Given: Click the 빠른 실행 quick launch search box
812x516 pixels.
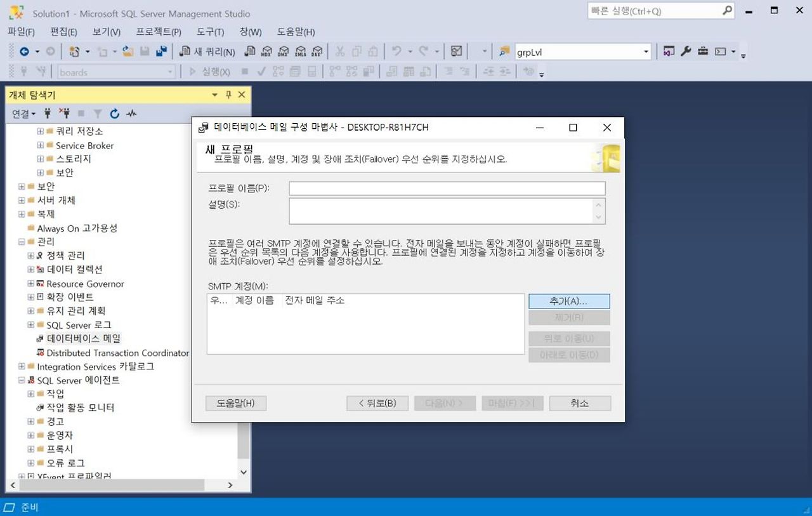Looking at the screenshot, I should coord(660,11).
